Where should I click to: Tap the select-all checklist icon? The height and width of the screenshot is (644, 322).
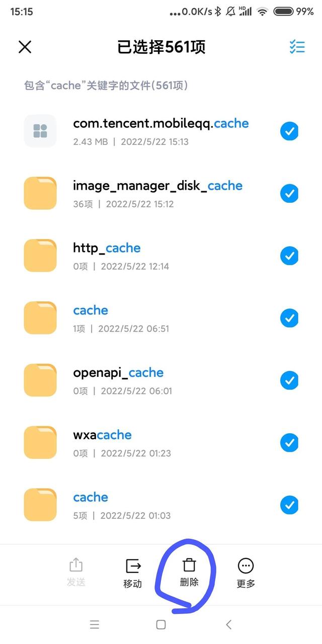[x=297, y=47]
